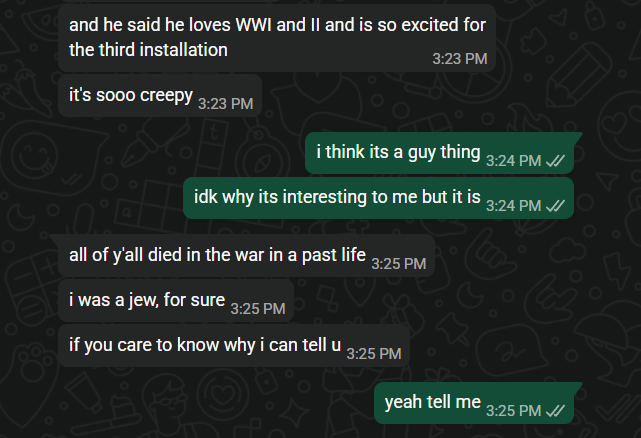The height and width of the screenshot is (438, 641).
Task: Click 3:25 PM timestamp beside 'i was a jew'
Action: tap(258, 309)
